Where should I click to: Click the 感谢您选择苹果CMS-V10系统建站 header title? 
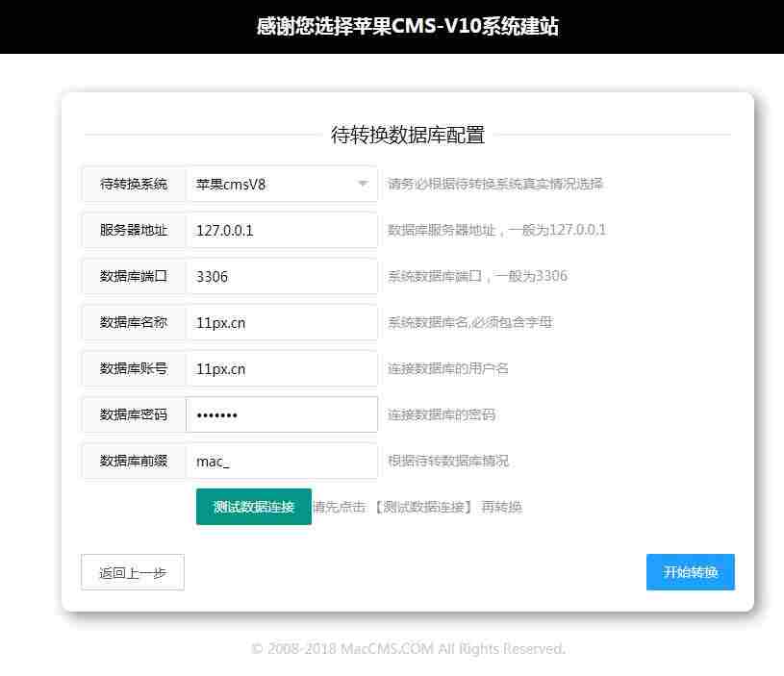408,26
